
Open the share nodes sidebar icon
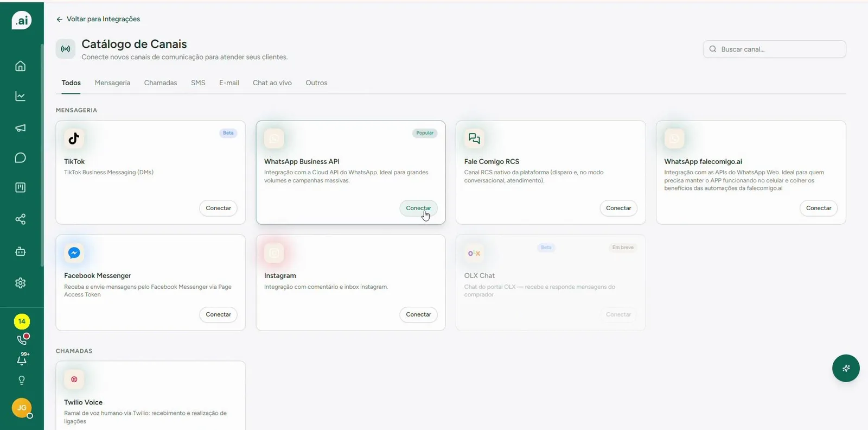pos(21,219)
